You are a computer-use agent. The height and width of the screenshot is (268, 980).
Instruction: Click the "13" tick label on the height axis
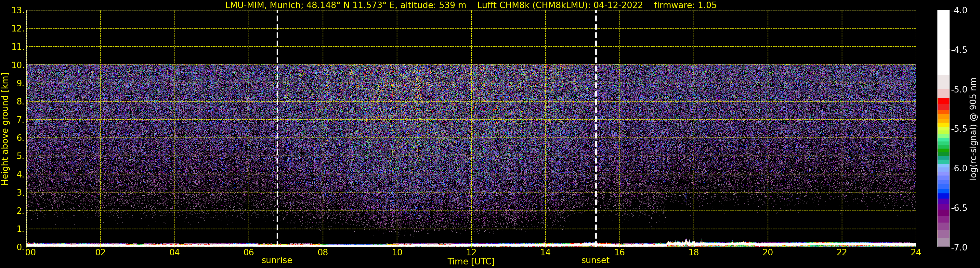tap(18, 10)
